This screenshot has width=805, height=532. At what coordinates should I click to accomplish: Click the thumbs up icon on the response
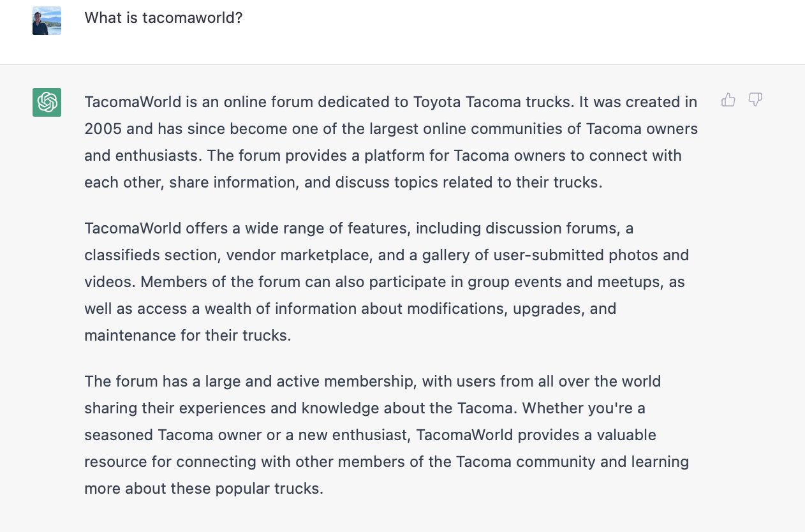[x=728, y=100]
